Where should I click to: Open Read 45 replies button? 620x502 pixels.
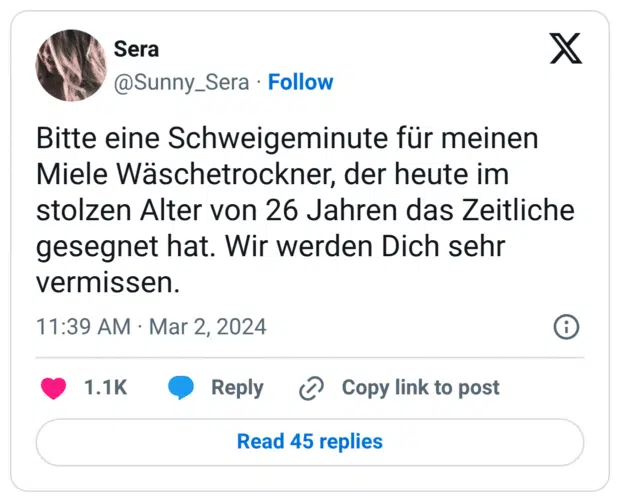[310, 441]
